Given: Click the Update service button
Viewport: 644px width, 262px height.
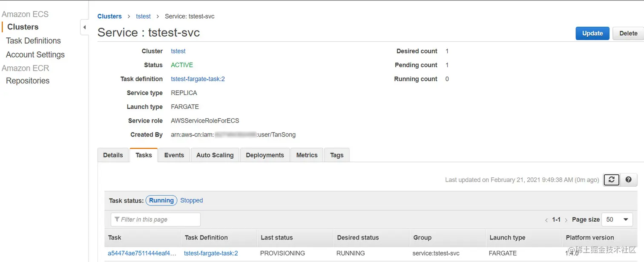Looking at the screenshot, I should coord(592,33).
